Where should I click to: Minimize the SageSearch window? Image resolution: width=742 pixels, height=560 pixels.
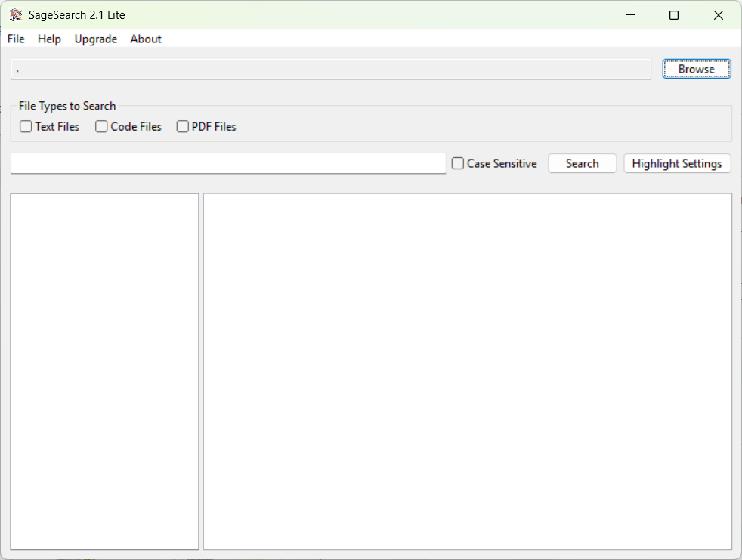coord(630,14)
